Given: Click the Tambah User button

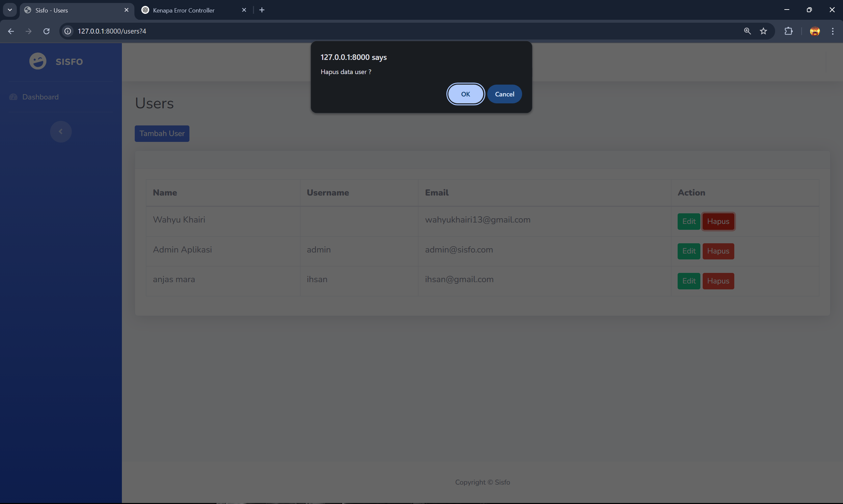Looking at the screenshot, I should point(162,133).
